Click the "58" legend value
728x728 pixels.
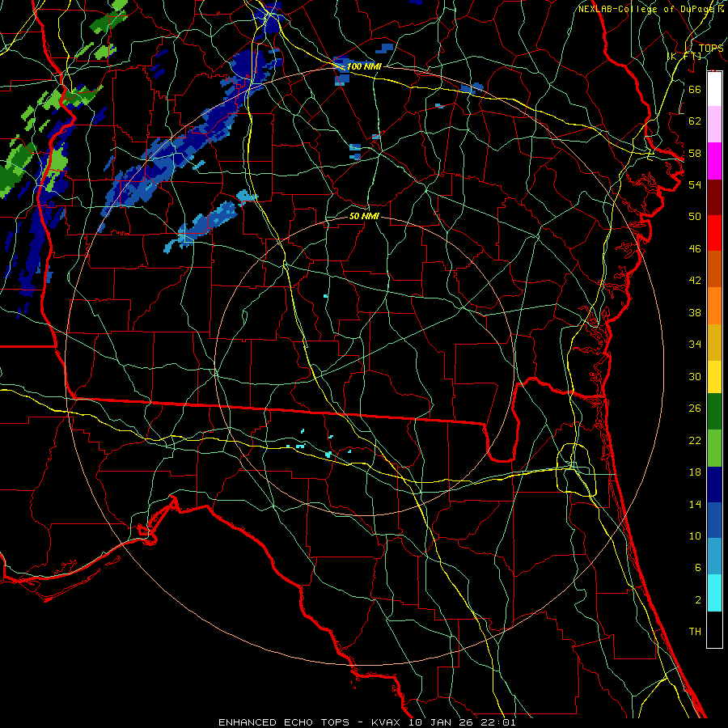click(x=695, y=153)
